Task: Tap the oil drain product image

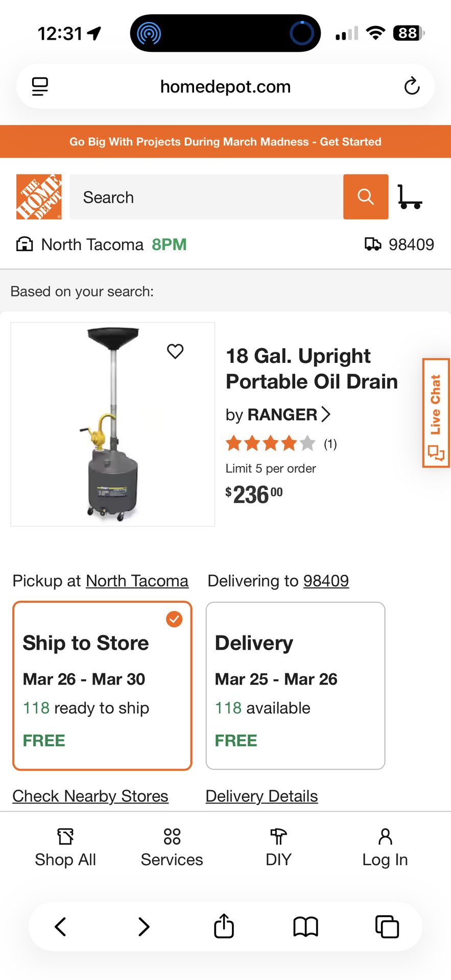Action: click(113, 424)
